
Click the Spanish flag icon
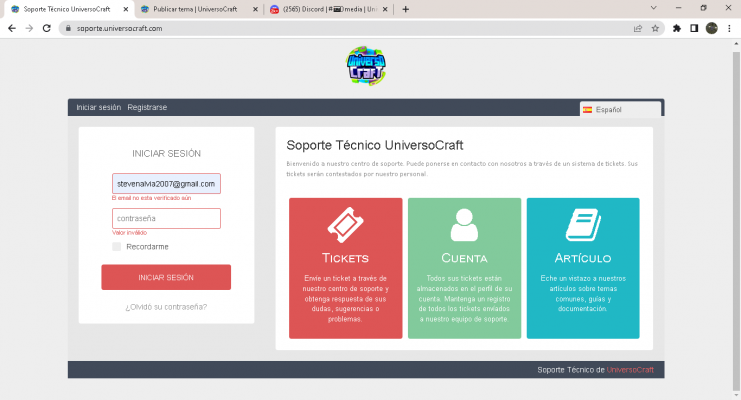click(x=587, y=110)
